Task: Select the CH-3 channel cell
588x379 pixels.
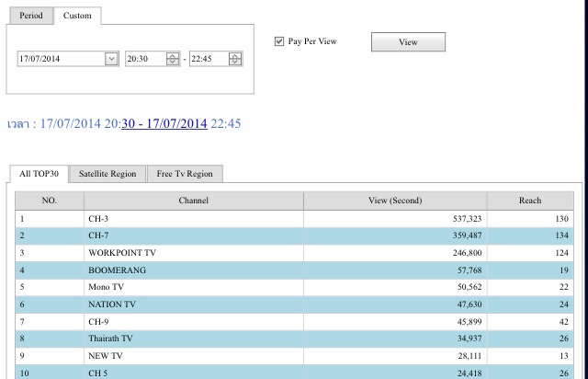Action: (194, 219)
